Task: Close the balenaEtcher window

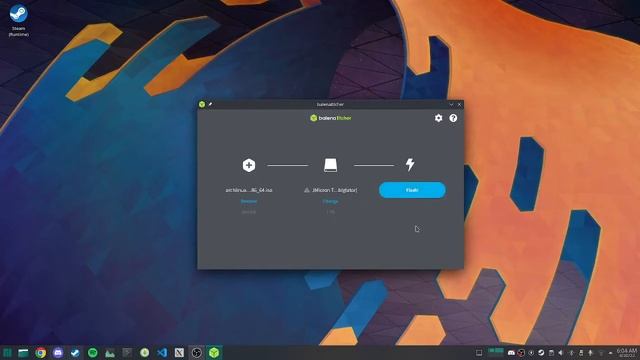Action: click(x=459, y=104)
